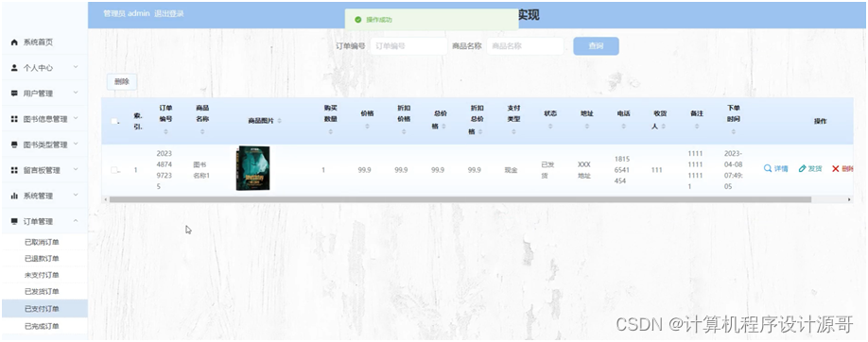Sort by 折扣总价格 column arrows
Viewport: 868px width, 342px height.
point(479,131)
